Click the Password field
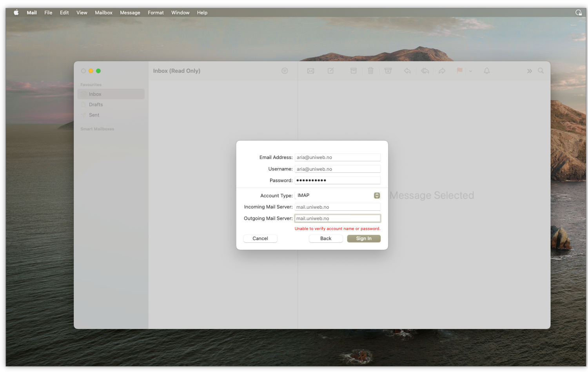The height and width of the screenshot is (372, 588). (338, 181)
